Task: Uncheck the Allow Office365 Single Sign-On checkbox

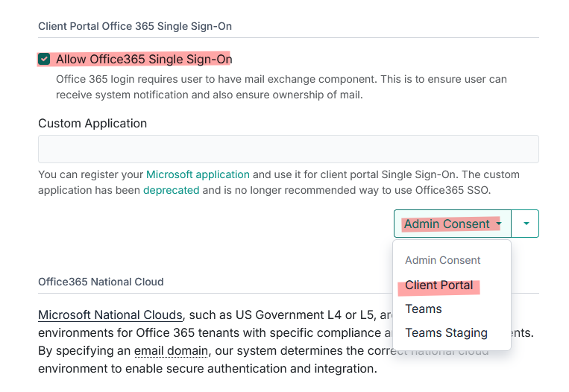Action: pyautogui.click(x=44, y=59)
